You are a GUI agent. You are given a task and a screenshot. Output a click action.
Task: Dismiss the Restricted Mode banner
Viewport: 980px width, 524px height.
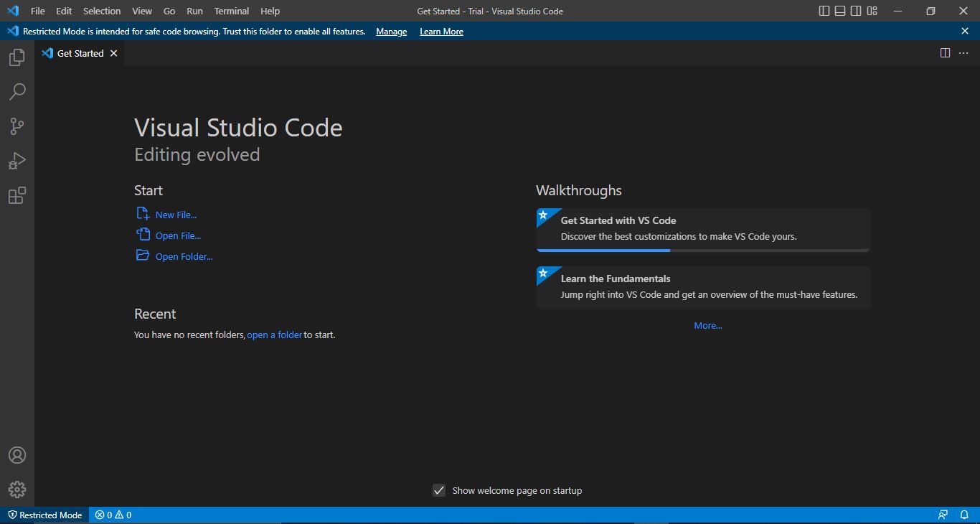click(965, 31)
